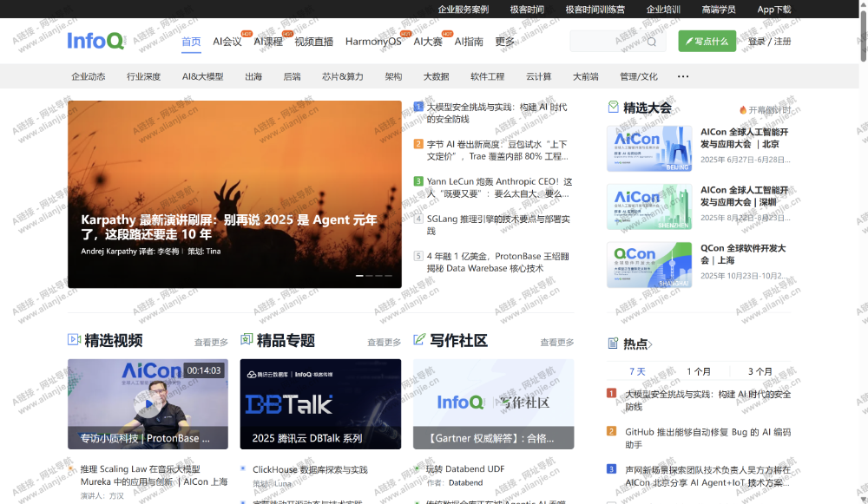868x504 pixels.
Task: Open AICon 深圳 conference thumbnail
Action: coord(649,207)
